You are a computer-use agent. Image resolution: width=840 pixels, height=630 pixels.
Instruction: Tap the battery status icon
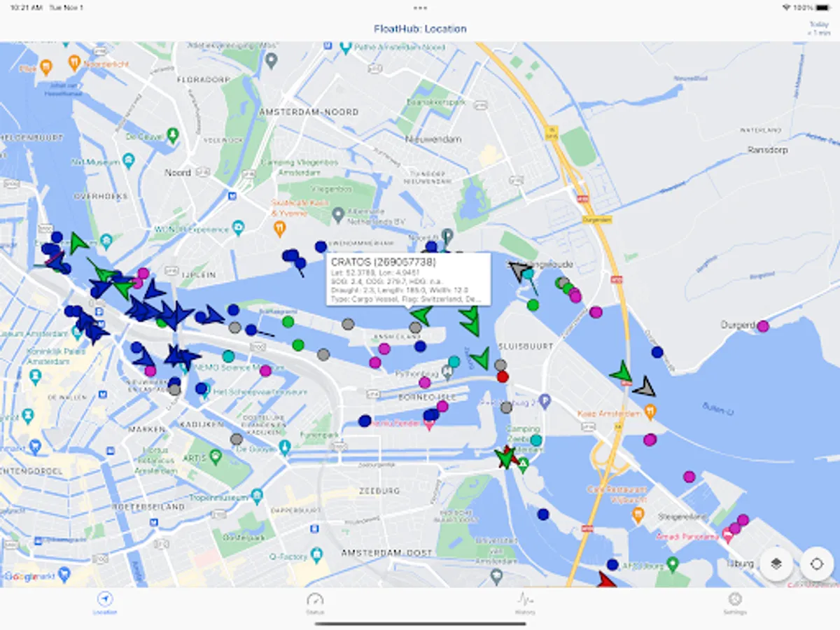824,8
